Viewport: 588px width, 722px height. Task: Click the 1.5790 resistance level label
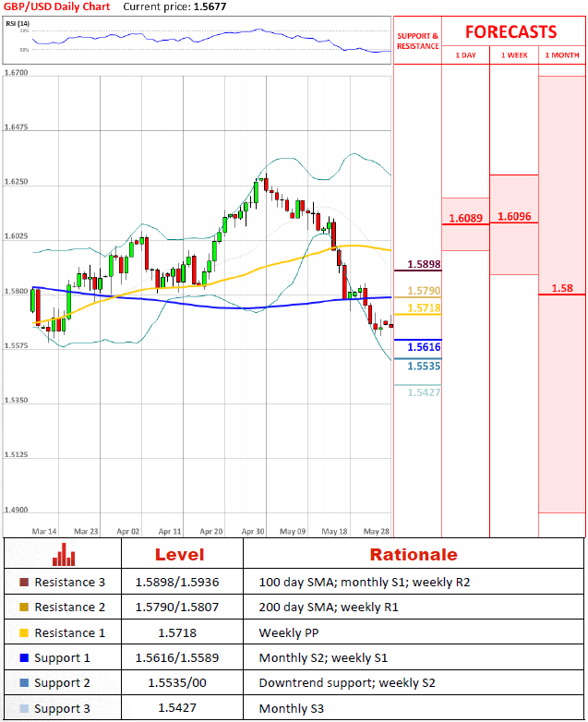click(424, 291)
